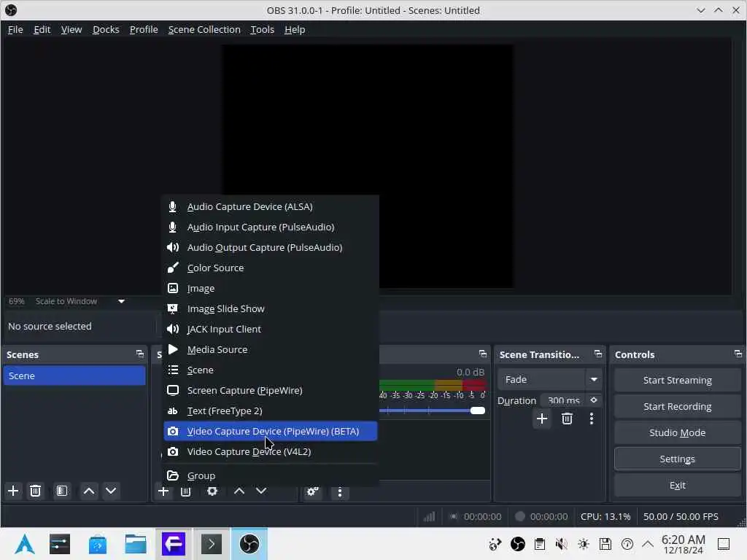Image resolution: width=747 pixels, height=560 pixels.
Task: Toggle Studio Mode
Action: tap(677, 433)
